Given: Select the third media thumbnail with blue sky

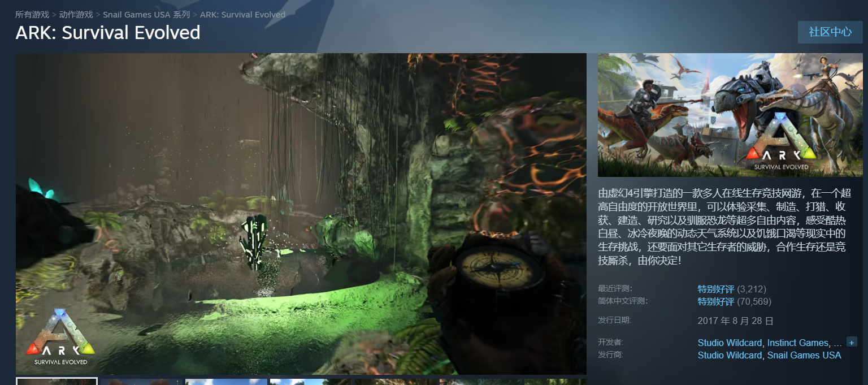Looking at the screenshot, I should [226, 382].
